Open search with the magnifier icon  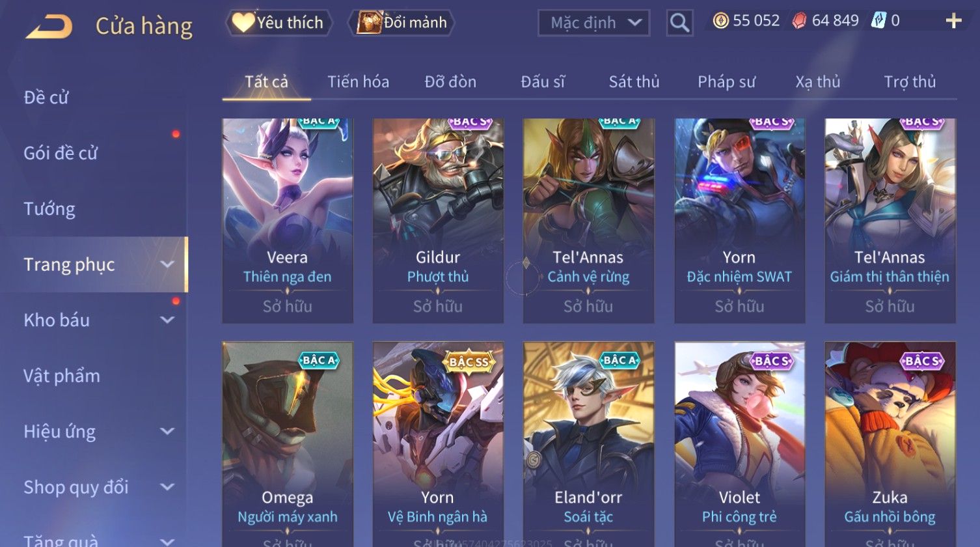click(679, 23)
